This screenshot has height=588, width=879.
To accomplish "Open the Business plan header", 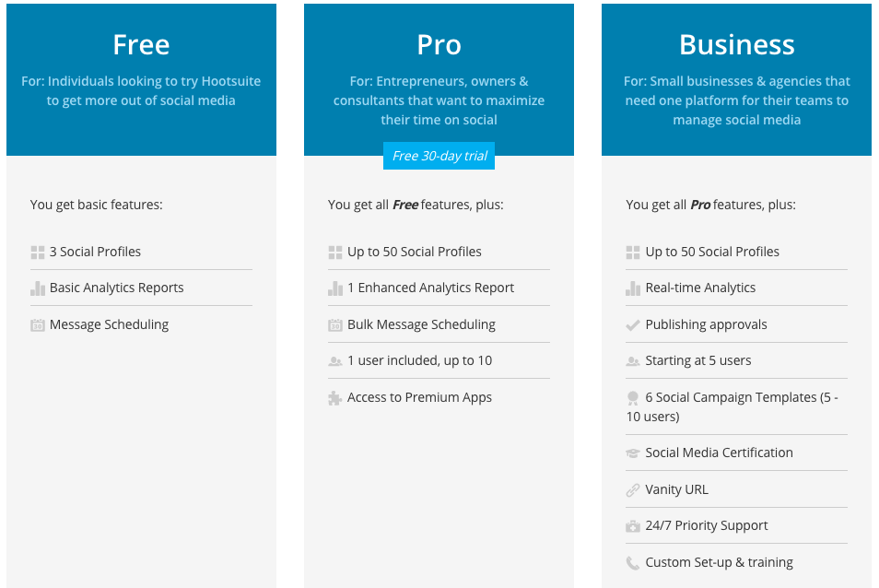I will coord(736,44).
